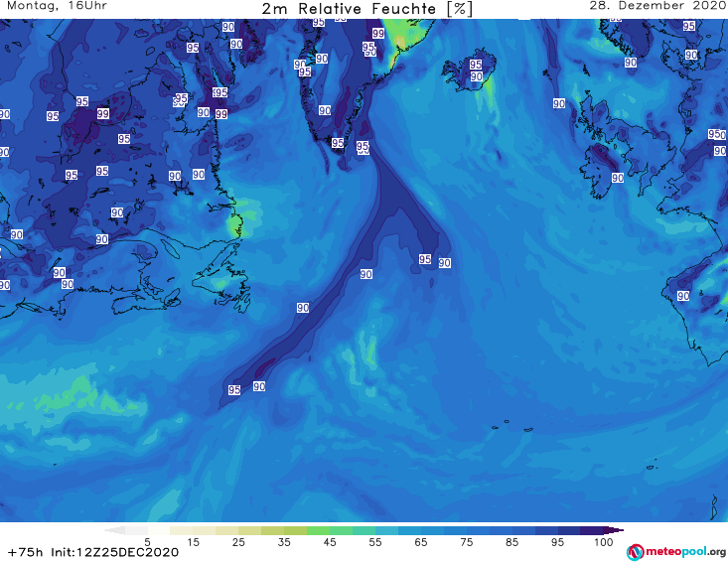This screenshot has width=728, height=562.
Task: Click the legend value '75'
Action: (466, 542)
